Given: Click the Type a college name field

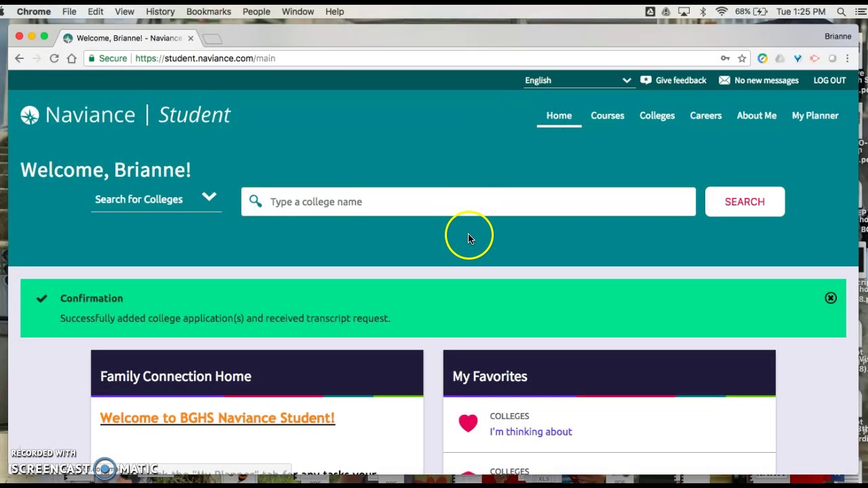Looking at the screenshot, I should point(468,201).
